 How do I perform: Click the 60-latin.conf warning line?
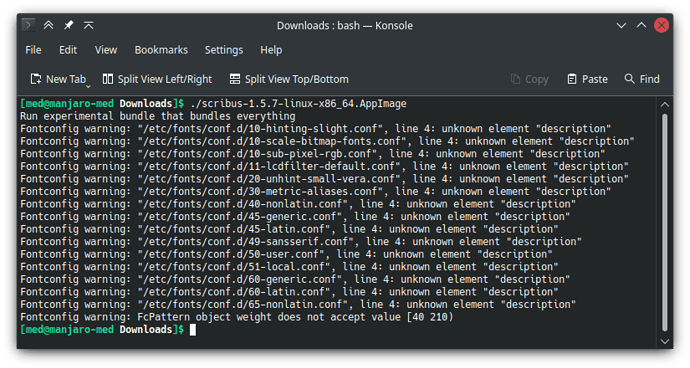289,292
